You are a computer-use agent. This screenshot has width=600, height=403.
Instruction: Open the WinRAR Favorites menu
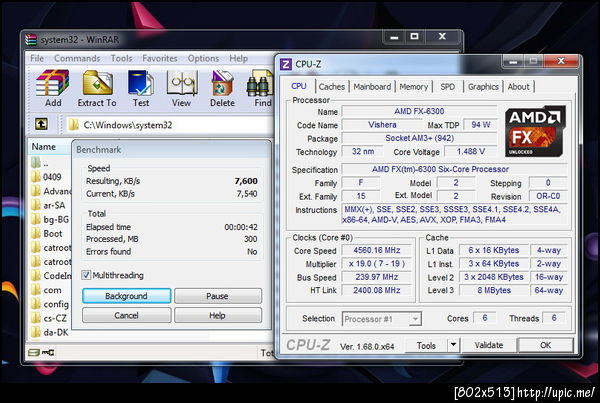click(x=160, y=59)
